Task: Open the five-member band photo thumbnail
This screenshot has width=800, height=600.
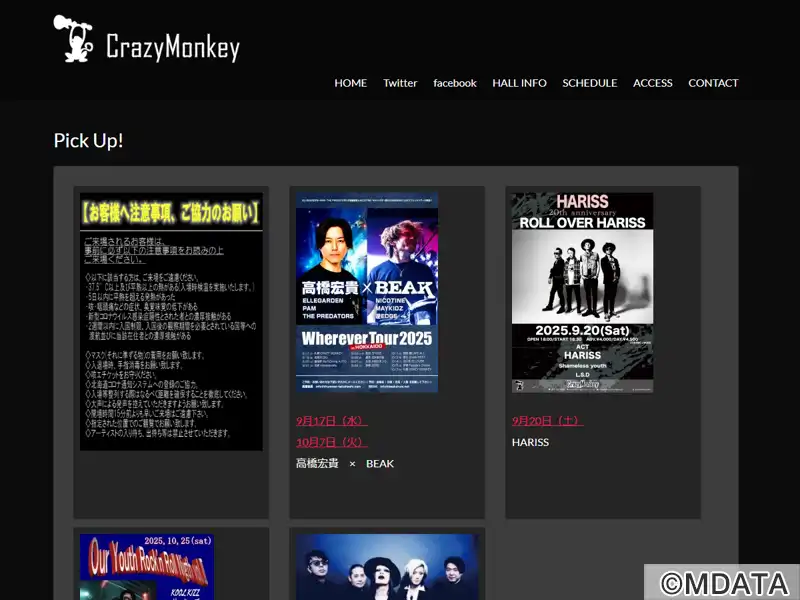Action: (x=387, y=567)
